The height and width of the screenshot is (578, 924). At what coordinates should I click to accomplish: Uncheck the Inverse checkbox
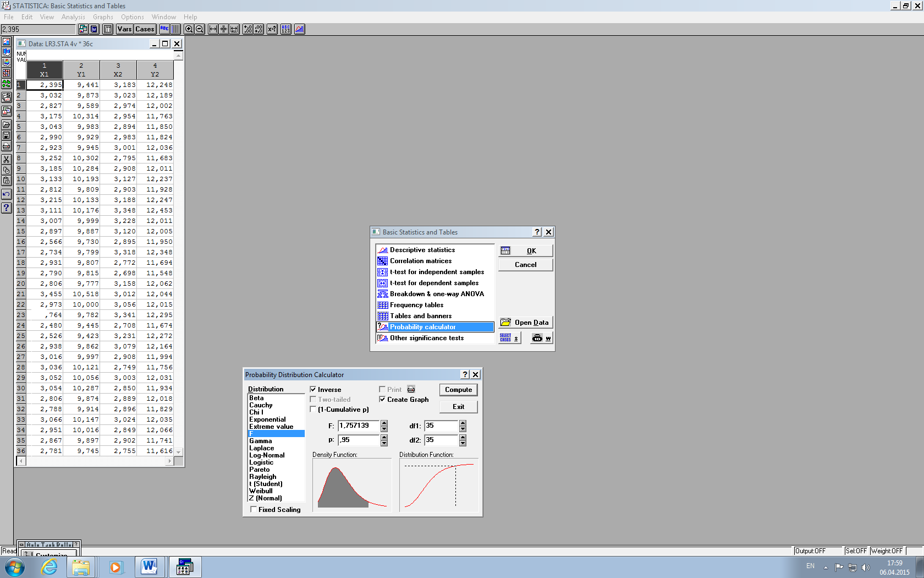point(313,389)
